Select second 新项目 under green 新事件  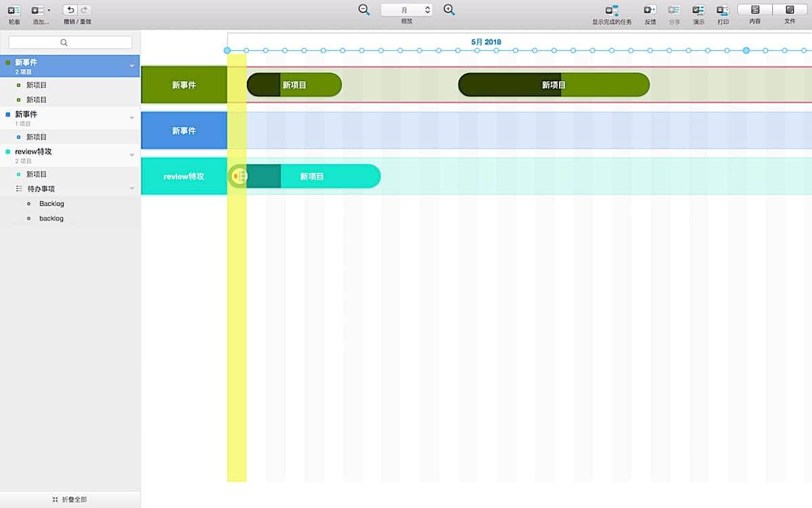(70, 100)
